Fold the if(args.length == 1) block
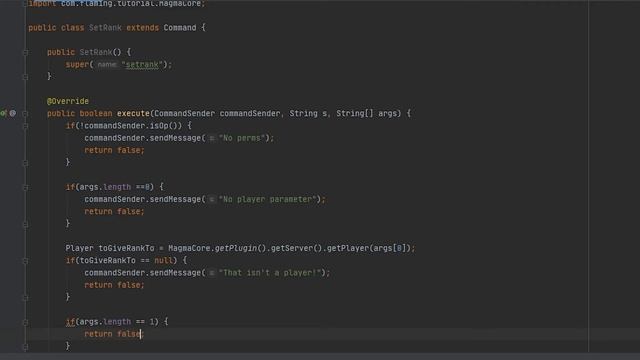The image size is (640, 360). point(25,322)
